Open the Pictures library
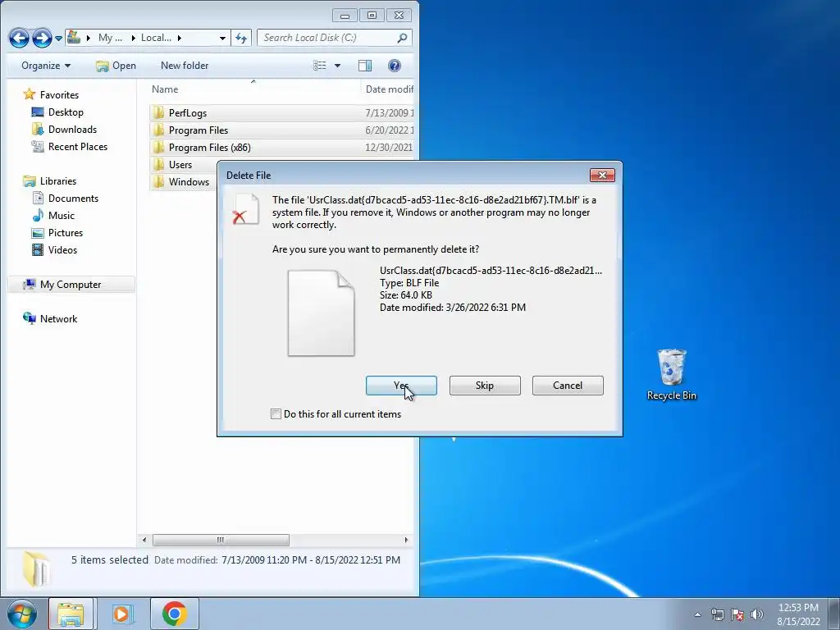Viewport: 840px width, 630px height. pos(66,232)
